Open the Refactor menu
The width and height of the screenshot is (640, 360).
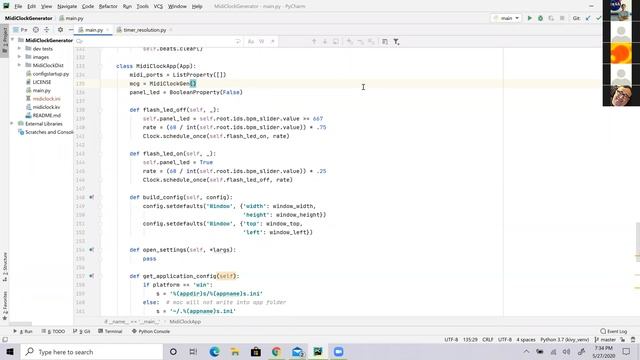click(x=108, y=6)
